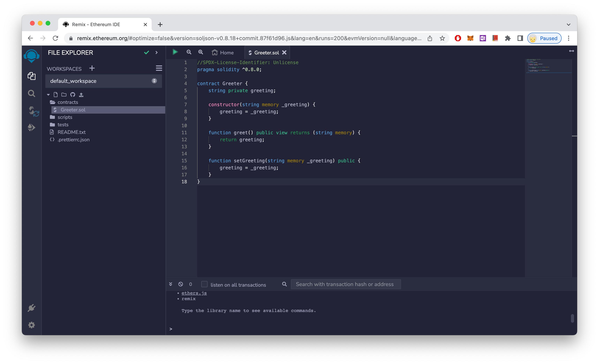
Task: Switch to the Home tab
Action: (x=223, y=53)
